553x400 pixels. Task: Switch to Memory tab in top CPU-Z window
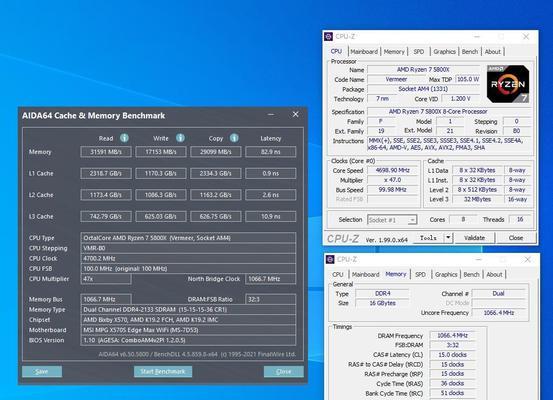coord(394,51)
